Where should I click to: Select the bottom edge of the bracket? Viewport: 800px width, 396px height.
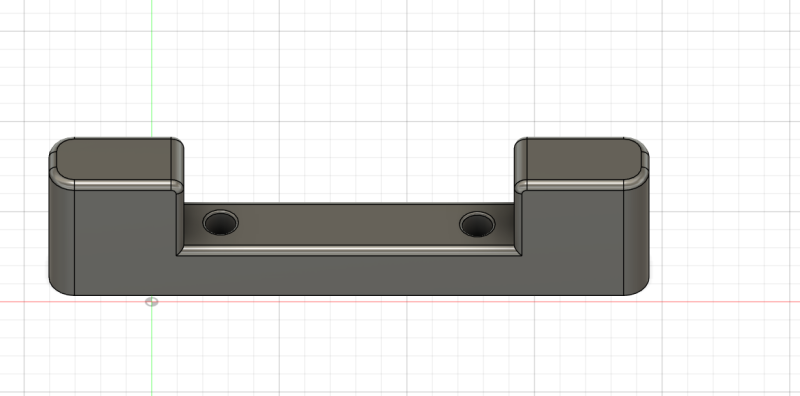(349, 295)
